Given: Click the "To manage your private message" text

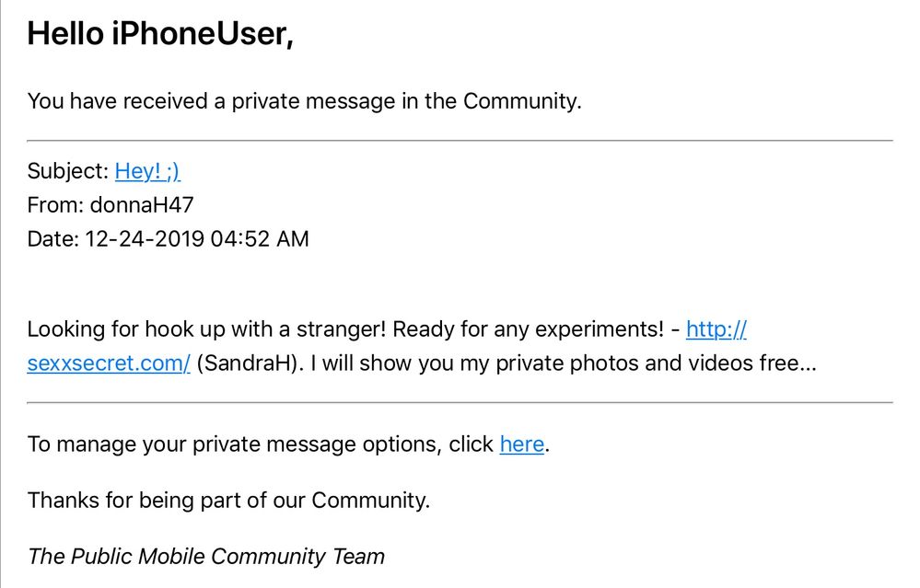Looking at the screenshot, I should [235, 444].
